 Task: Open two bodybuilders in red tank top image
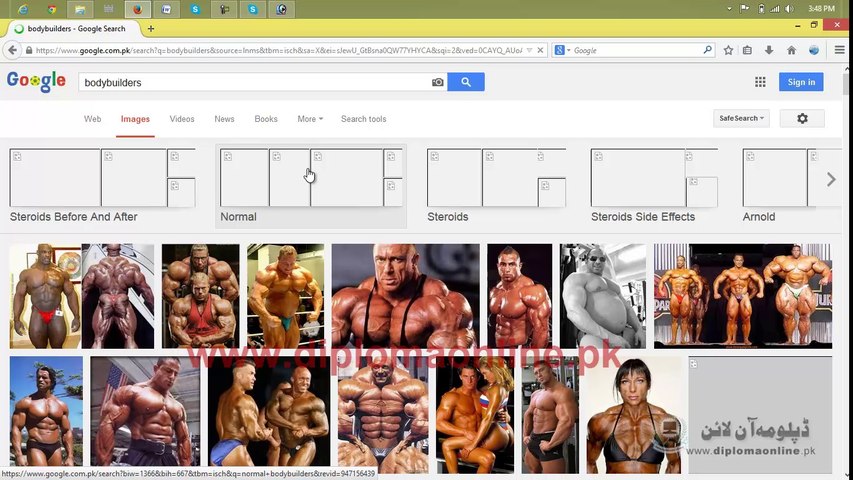point(201,296)
